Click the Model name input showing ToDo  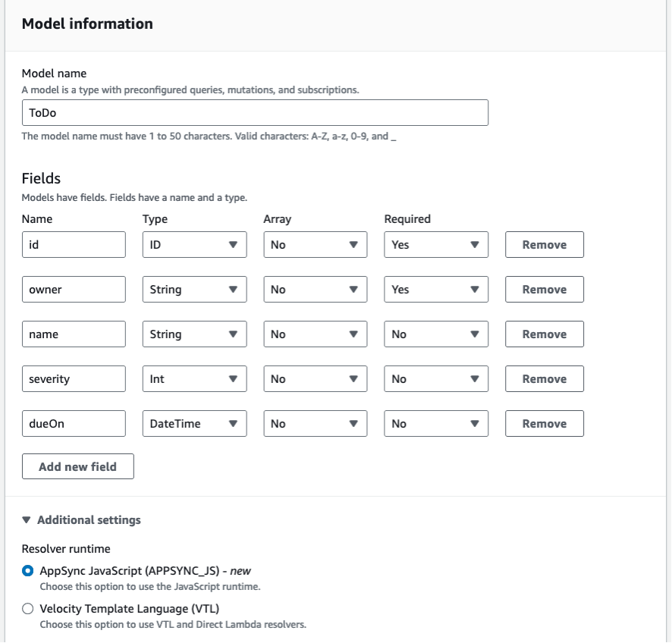[254, 111]
